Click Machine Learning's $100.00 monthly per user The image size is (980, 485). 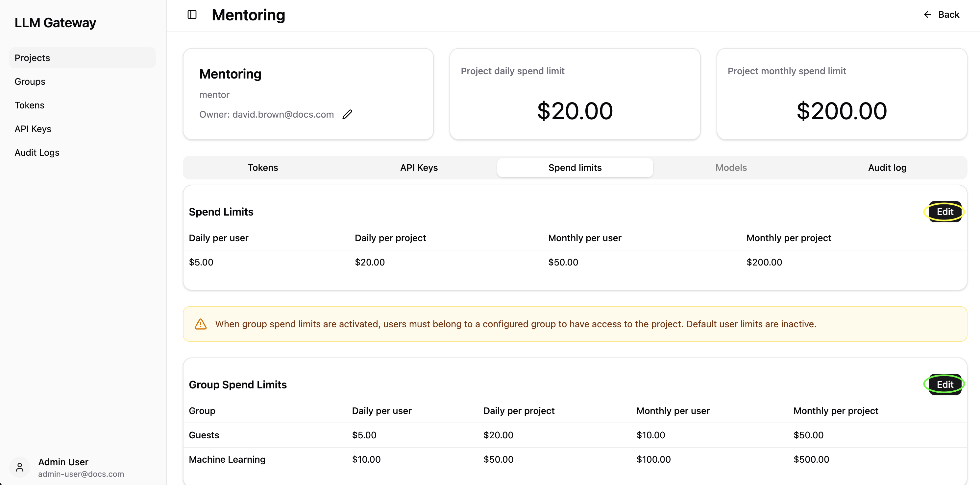pos(653,459)
